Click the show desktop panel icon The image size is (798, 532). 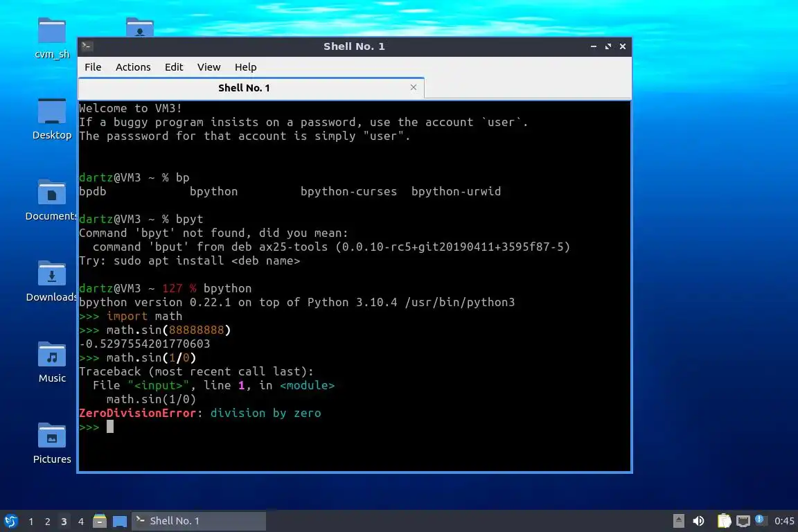pyautogui.click(x=120, y=521)
